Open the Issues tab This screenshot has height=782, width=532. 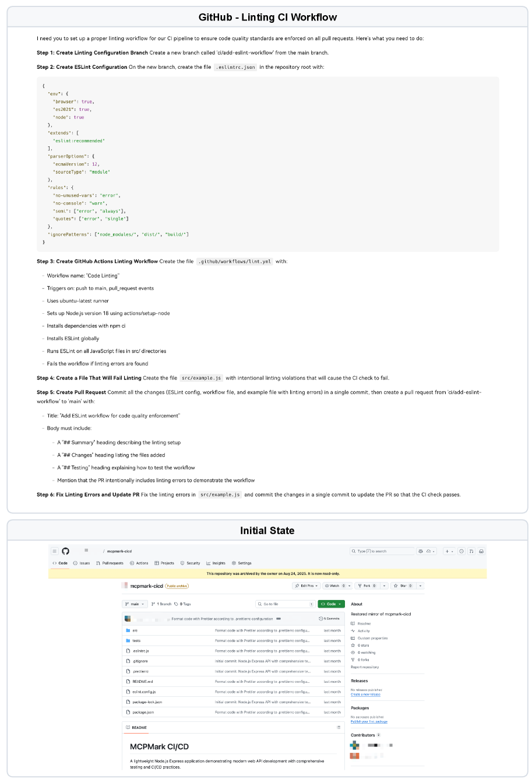(82, 563)
